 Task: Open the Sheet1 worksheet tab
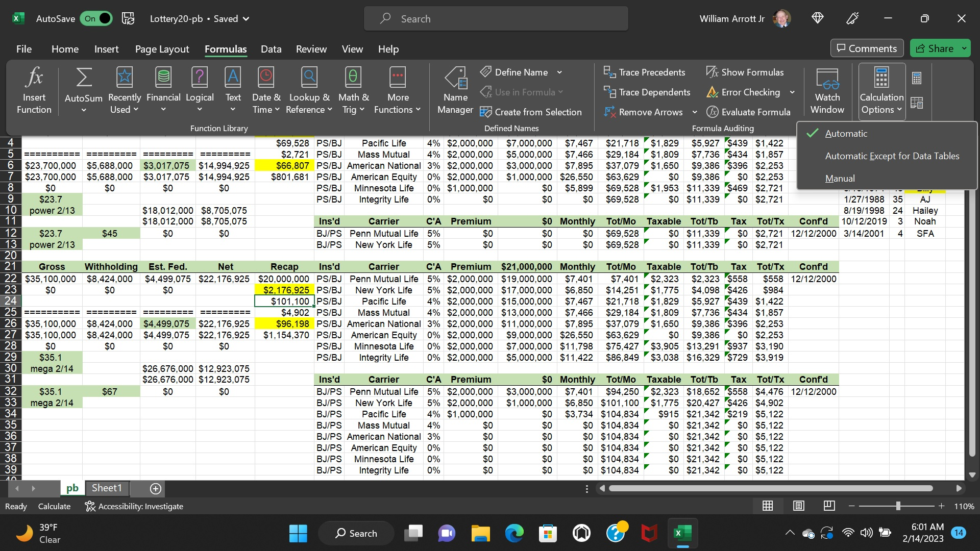click(107, 488)
